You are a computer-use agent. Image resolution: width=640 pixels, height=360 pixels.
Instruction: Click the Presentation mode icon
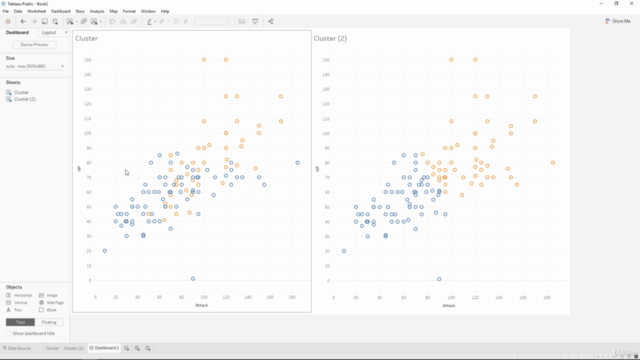click(255, 21)
